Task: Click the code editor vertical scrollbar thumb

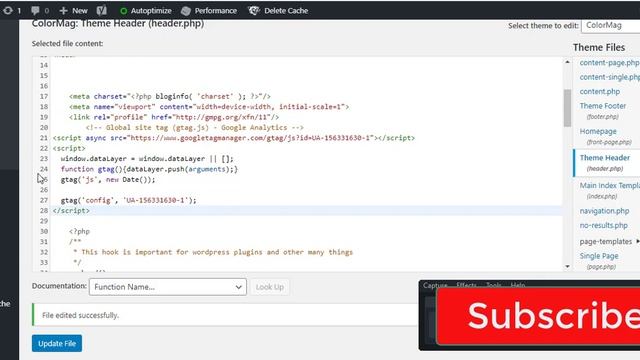Action: pyautogui.click(x=567, y=108)
